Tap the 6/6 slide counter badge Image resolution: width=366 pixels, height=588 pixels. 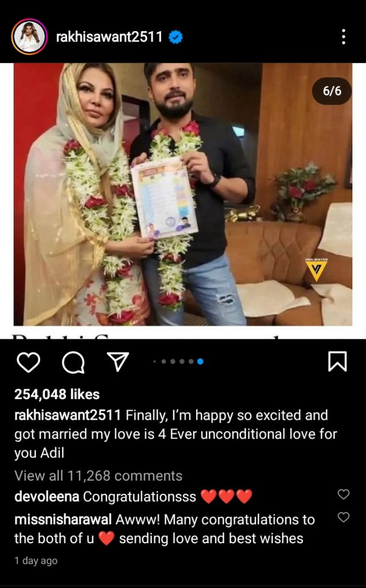point(332,91)
